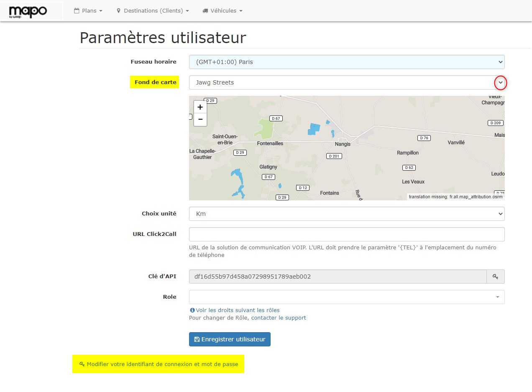Click the key icon beside password change link
532x392 pixels.
[x=82, y=364]
